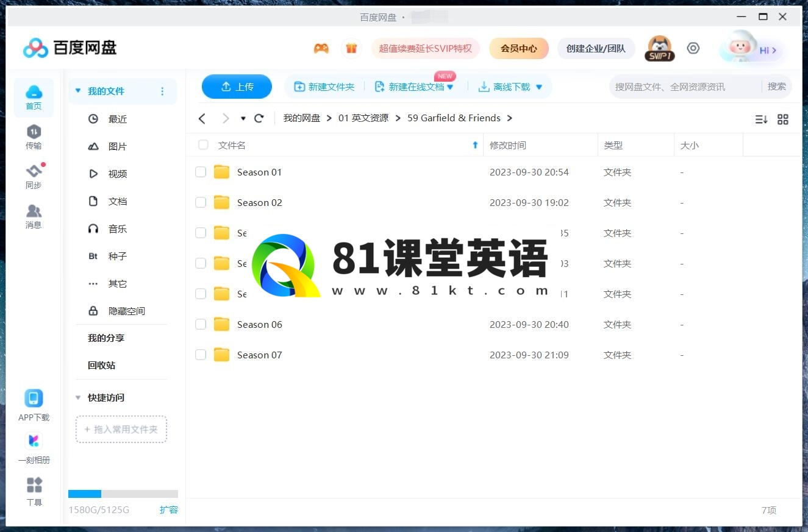Click the storage usage progress bar
The height and width of the screenshot is (532, 808).
point(123,494)
